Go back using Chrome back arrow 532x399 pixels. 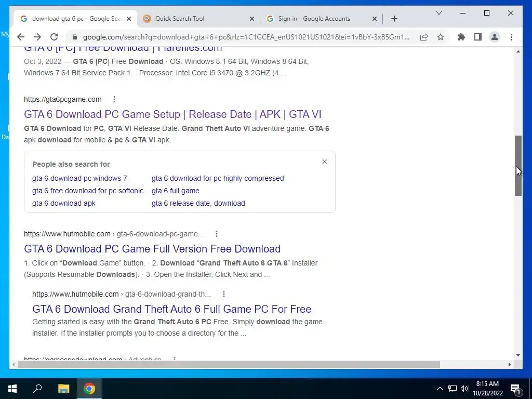[21, 37]
